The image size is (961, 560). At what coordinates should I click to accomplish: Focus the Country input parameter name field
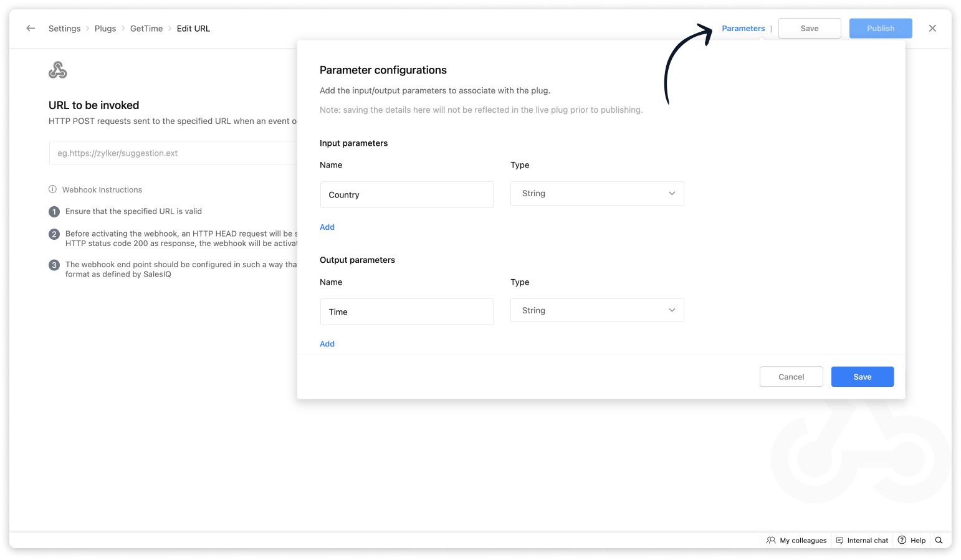point(407,195)
